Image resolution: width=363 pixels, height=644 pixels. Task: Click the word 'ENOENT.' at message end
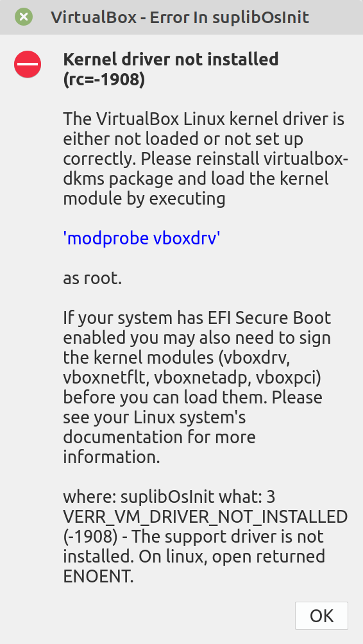[99, 577]
